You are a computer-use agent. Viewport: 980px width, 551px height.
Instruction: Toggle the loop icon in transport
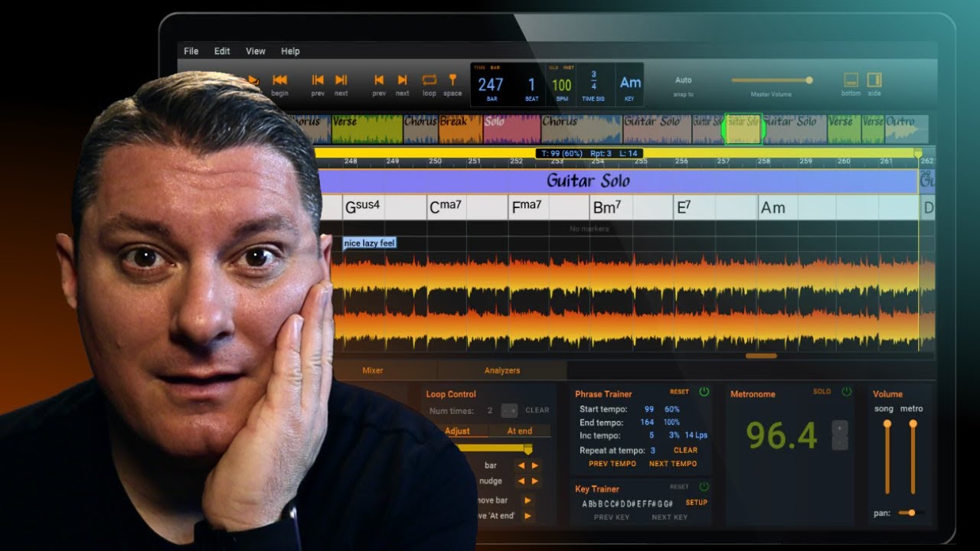(x=430, y=80)
